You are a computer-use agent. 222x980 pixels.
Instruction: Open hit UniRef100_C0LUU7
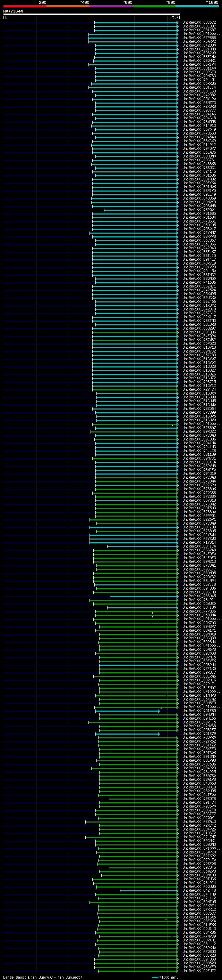(199, 26)
